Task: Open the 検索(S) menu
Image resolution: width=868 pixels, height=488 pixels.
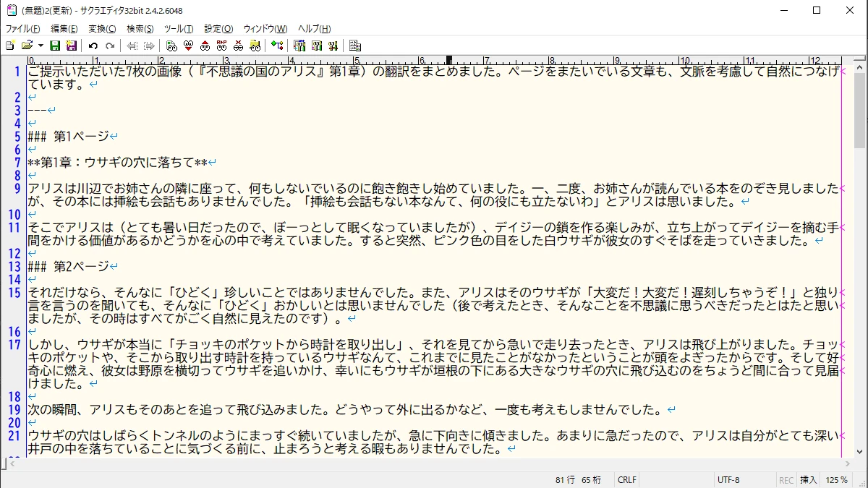Action: 140,29
